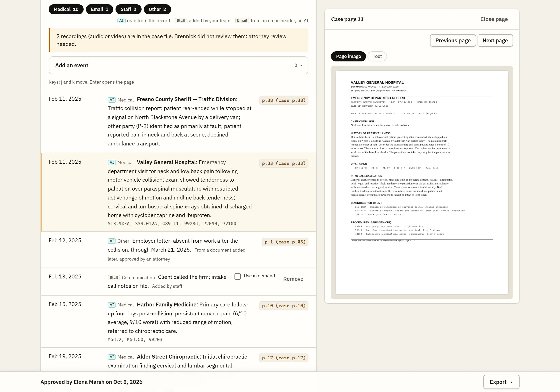Image resolution: width=560 pixels, height=392 pixels.
Task: Open citation p.10 (case p.10)
Action: pos(284,306)
